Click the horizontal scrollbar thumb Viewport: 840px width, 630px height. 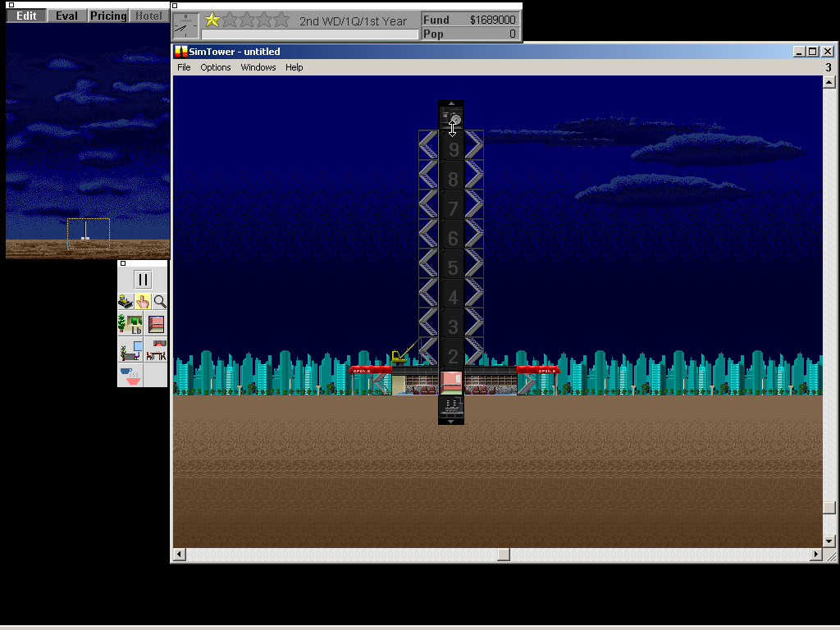click(x=504, y=555)
